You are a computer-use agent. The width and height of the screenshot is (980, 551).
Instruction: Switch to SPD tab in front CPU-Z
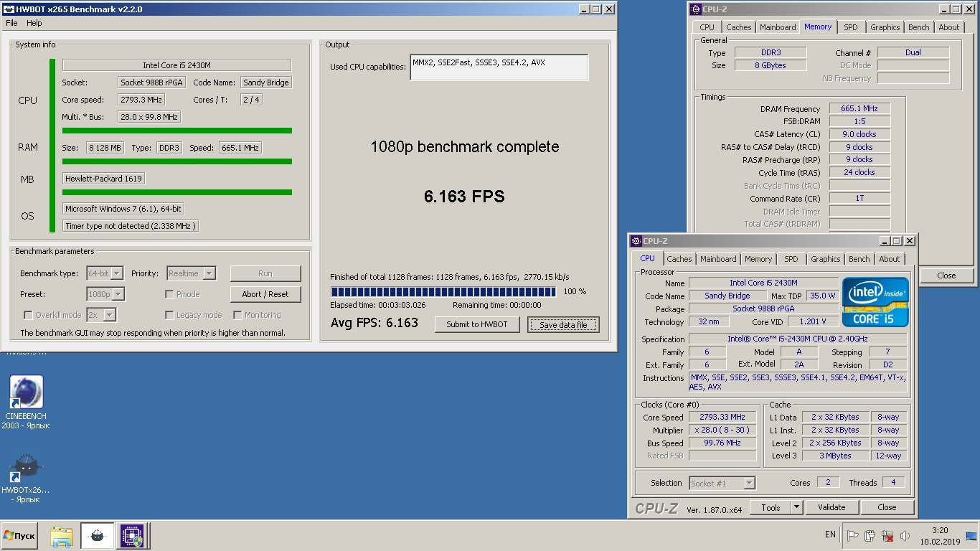point(791,259)
